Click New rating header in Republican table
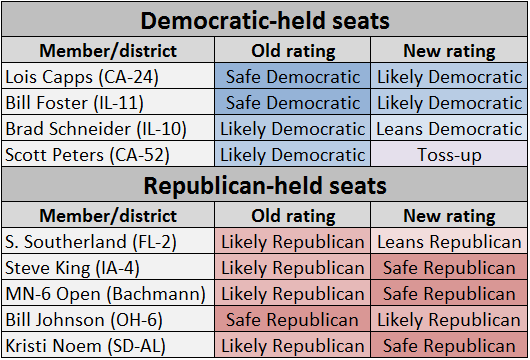This screenshot has width=530, height=360. [x=449, y=215]
